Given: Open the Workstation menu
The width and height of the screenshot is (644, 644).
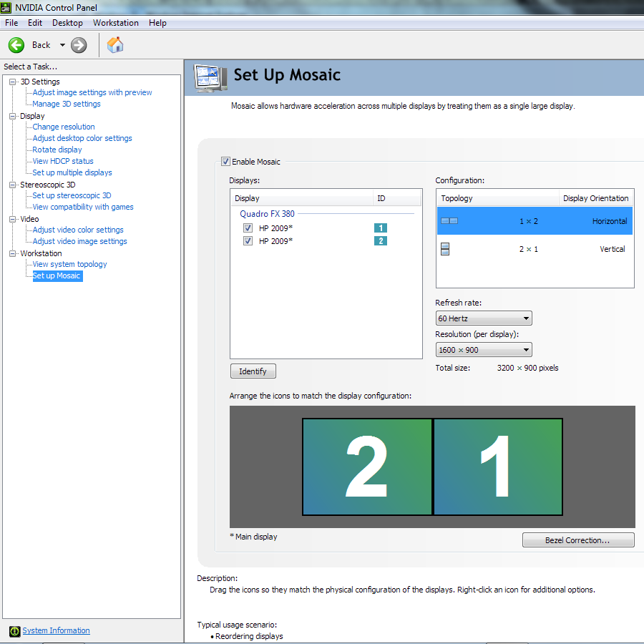Looking at the screenshot, I should click(x=116, y=23).
